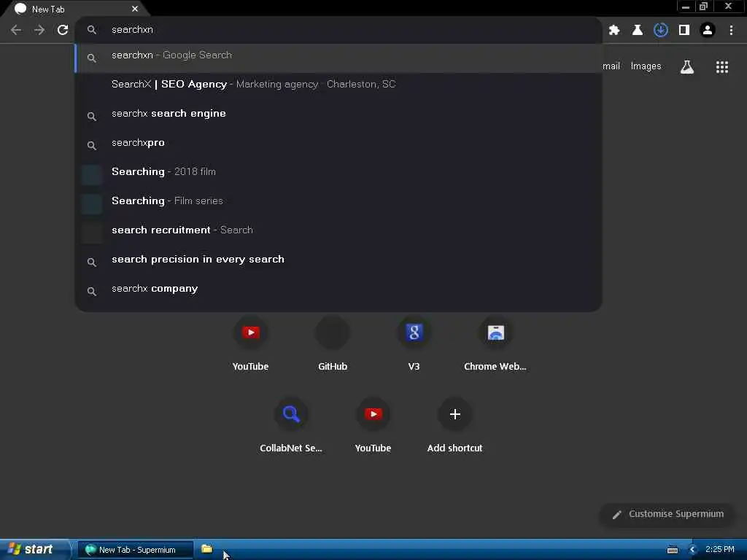Open the flask experiments icon in toolbar

tap(638, 30)
